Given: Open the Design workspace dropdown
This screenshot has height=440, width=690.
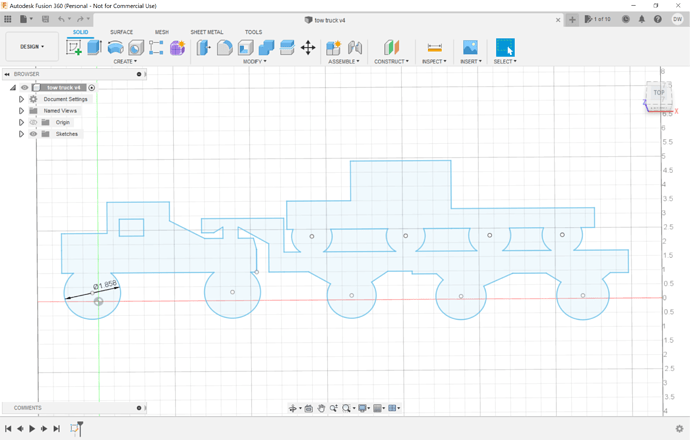Looking at the screenshot, I should click(32, 47).
